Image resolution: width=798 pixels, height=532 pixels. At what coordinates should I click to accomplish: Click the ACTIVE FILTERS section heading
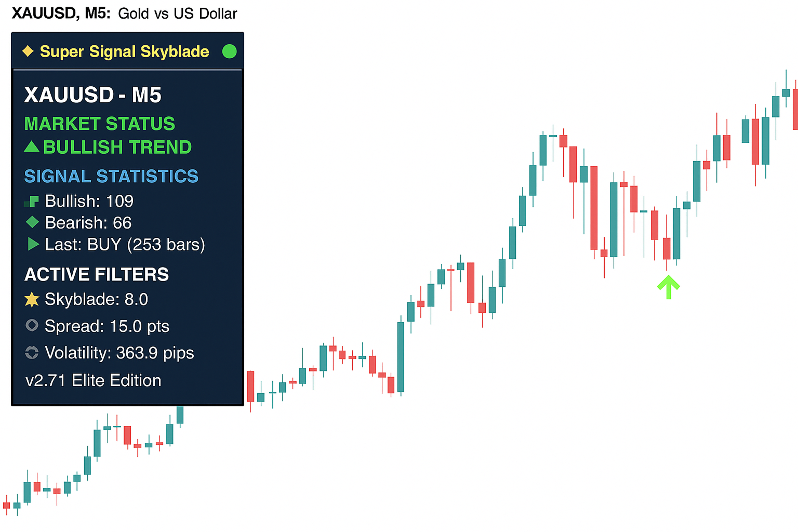click(97, 274)
